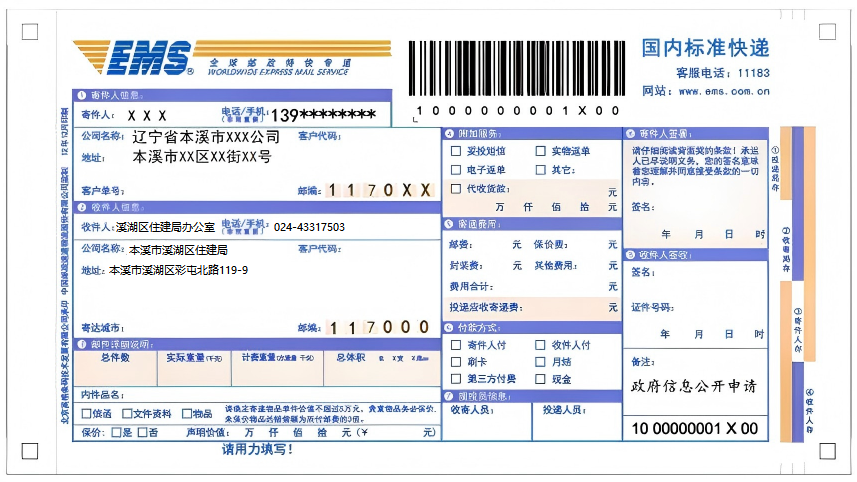Click the remark 政府信息公开申请
Image resolution: width=857 pixels, height=482 pixels.
click(x=694, y=386)
